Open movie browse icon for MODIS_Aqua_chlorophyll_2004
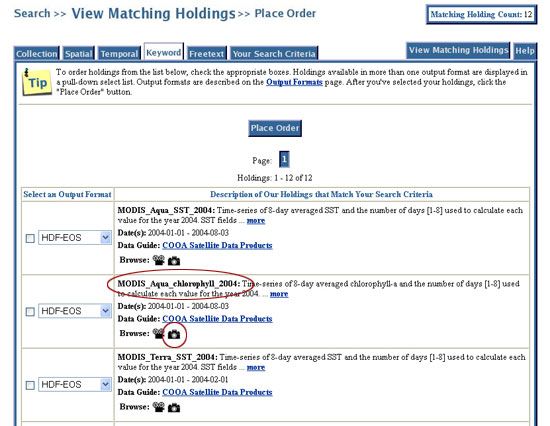 (x=159, y=333)
